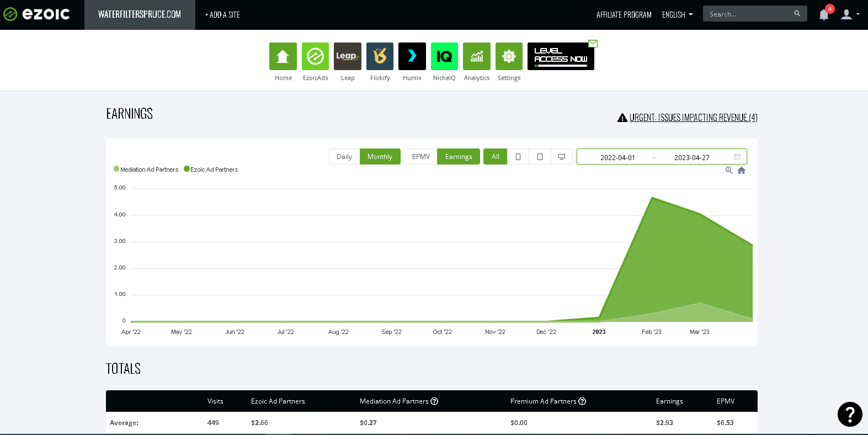This screenshot has width=868, height=435.
Task: Click + Add a Site
Action: pyautogui.click(x=222, y=15)
